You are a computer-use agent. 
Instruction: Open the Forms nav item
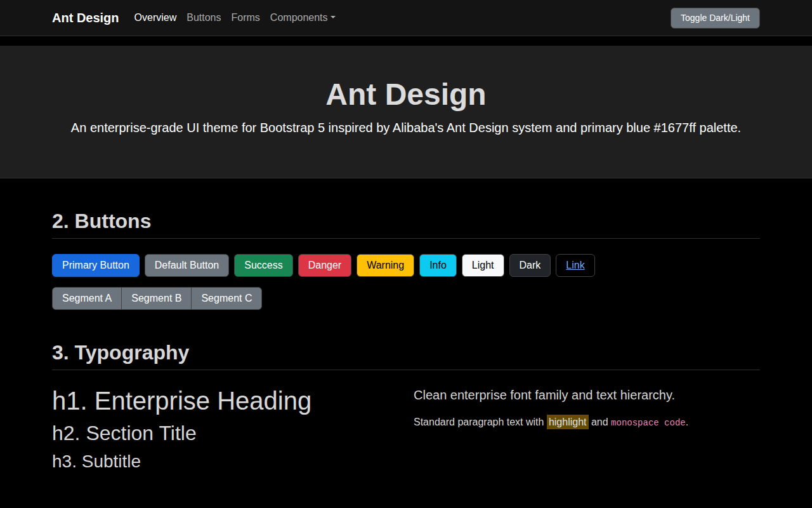coord(246,18)
